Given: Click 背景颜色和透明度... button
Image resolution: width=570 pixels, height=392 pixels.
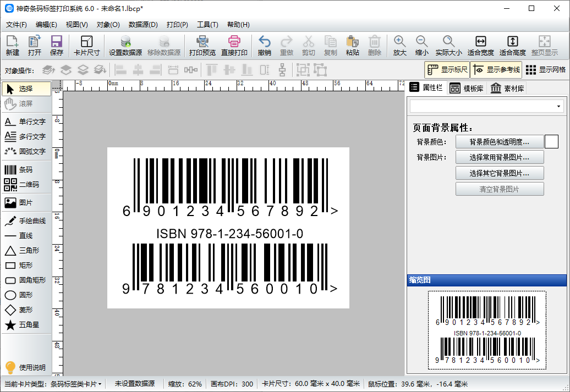Looking at the screenshot, I should coord(499,142).
